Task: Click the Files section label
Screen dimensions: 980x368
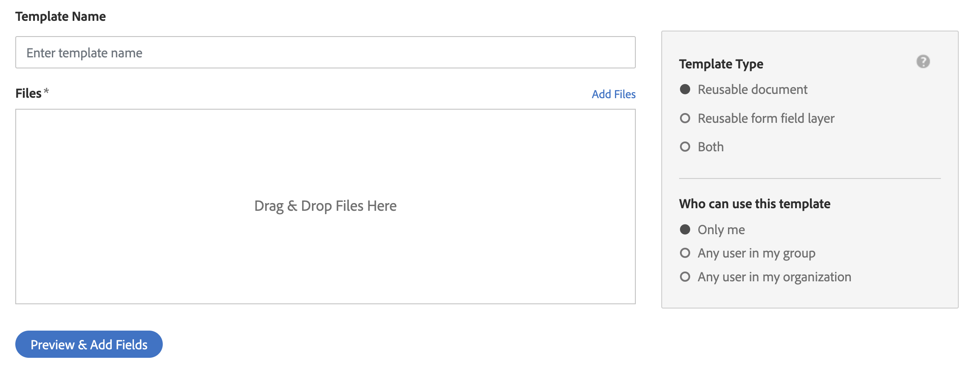Action: tap(28, 93)
